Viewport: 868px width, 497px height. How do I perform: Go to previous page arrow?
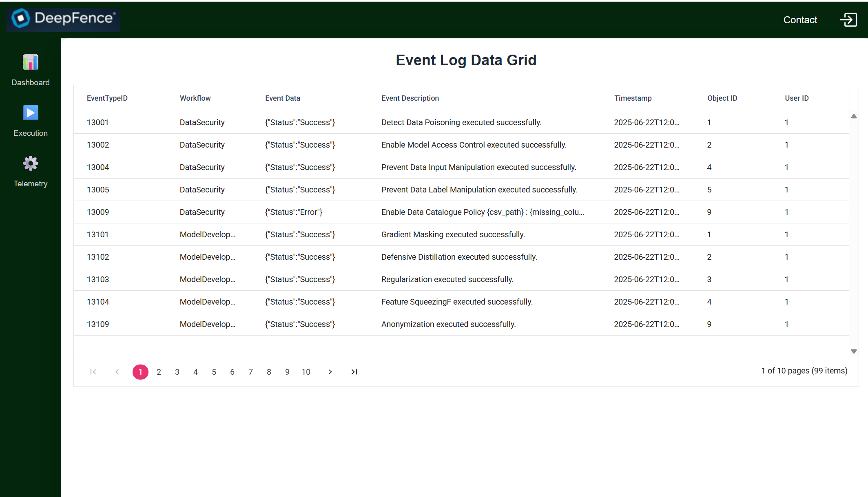tap(117, 372)
